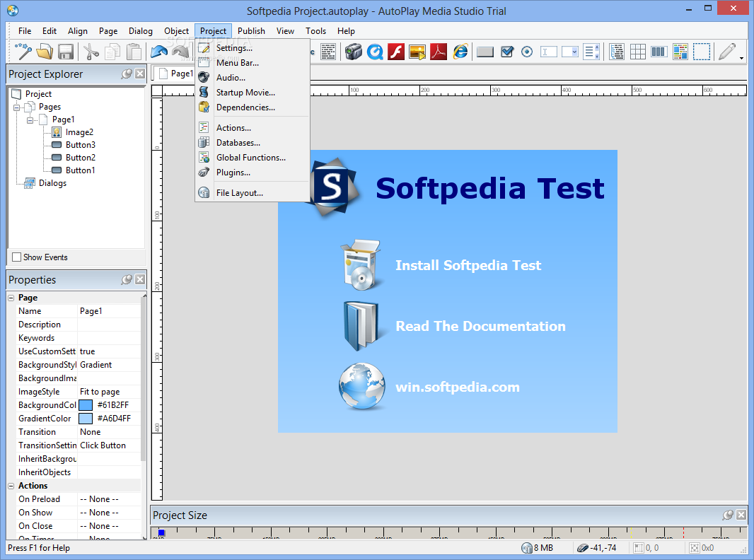Click the win.softpedia.com button on the page
754x560 pixels.
point(429,387)
